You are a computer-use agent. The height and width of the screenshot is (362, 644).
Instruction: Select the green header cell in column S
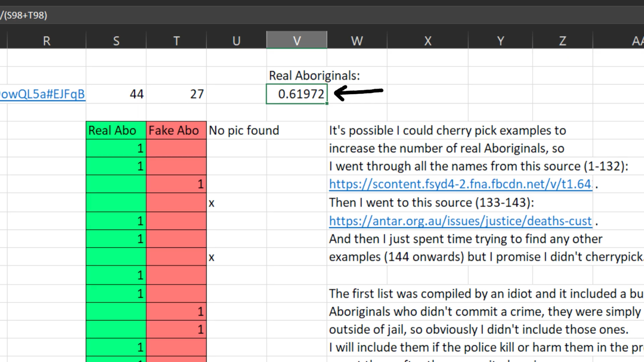point(116,130)
